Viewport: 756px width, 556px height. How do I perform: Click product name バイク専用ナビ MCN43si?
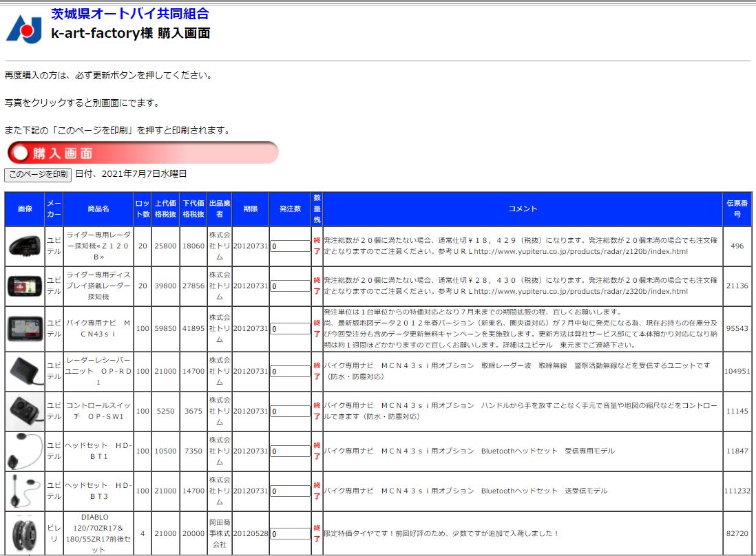[x=98, y=328]
